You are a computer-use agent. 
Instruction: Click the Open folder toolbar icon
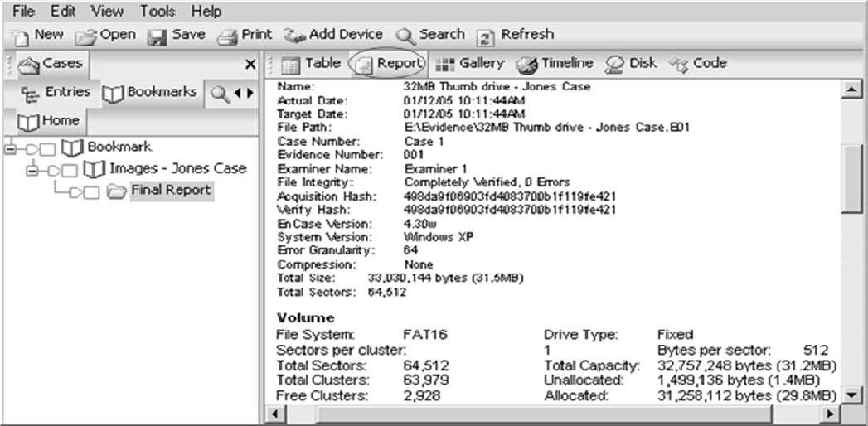pos(86,36)
